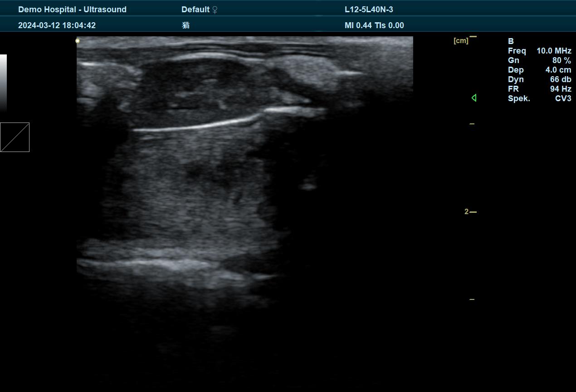Click the probe orientation dot marker
Viewport: 576px width, 392px height.
pyautogui.click(x=78, y=41)
